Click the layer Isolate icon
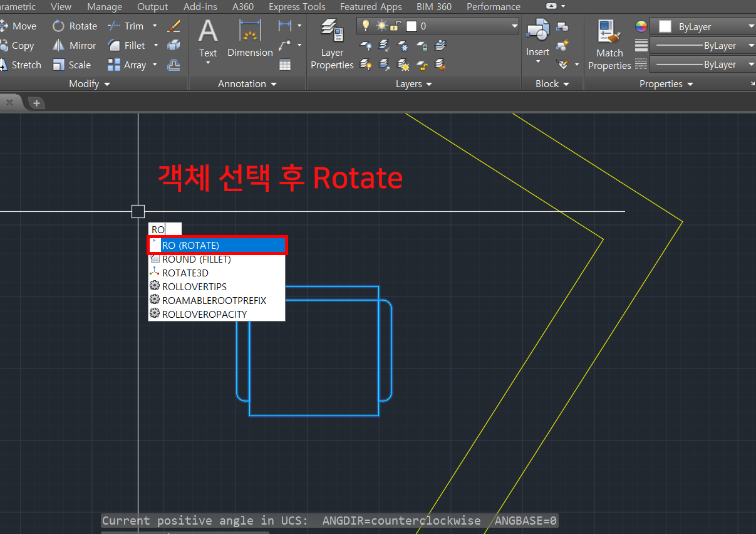This screenshot has height=534, width=756. point(384,45)
